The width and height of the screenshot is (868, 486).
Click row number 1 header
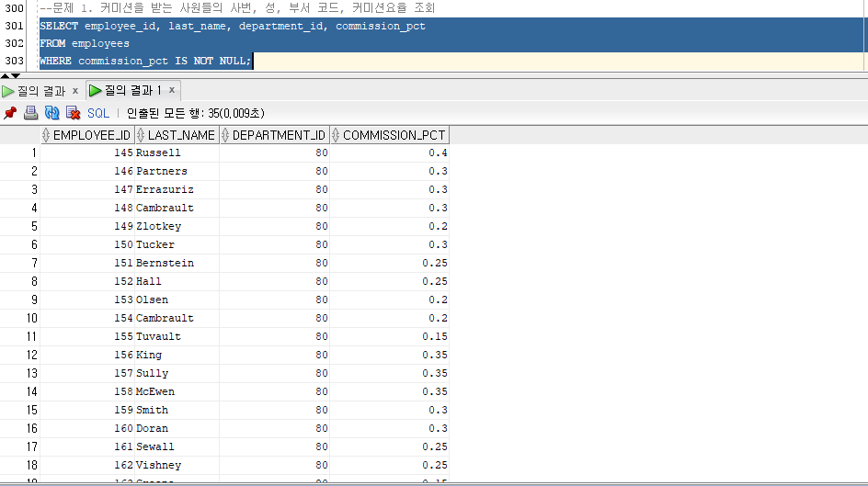click(x=20, y=153)
